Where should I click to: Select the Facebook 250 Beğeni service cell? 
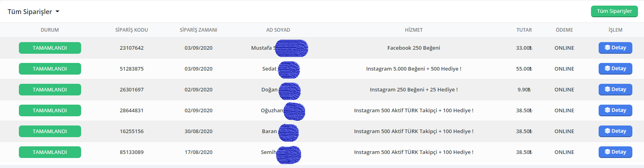(414, 48)
